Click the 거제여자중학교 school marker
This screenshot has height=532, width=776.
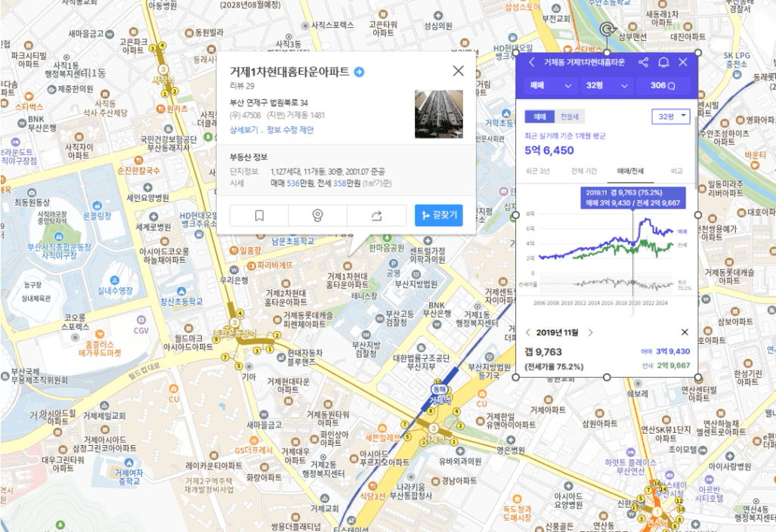pyautogui.click(x=128, y=462)
